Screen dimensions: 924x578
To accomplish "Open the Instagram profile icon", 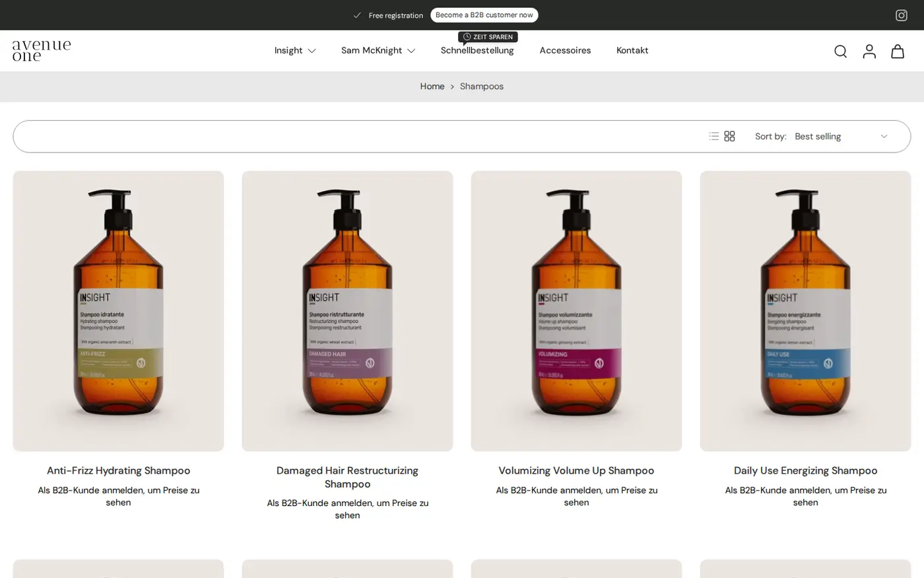I will pos(901,15).
